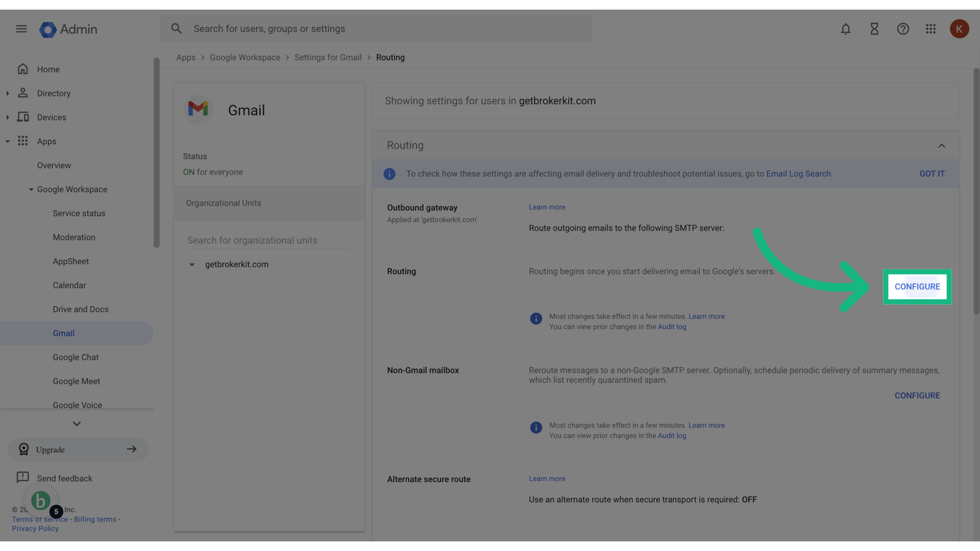Open Drive and Docs in sidebar
Viewport: 980px width, 551px height.
81,309
